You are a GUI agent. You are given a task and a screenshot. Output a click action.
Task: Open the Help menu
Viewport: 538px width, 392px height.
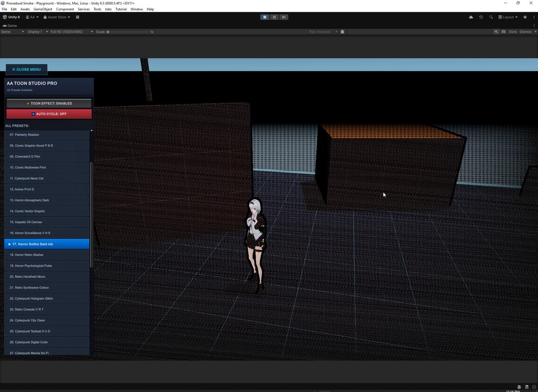point(150,9)
